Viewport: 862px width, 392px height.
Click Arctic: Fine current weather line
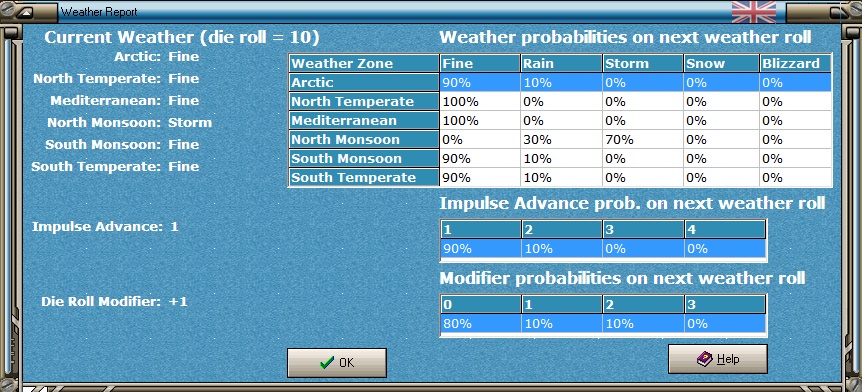[157, 57]
